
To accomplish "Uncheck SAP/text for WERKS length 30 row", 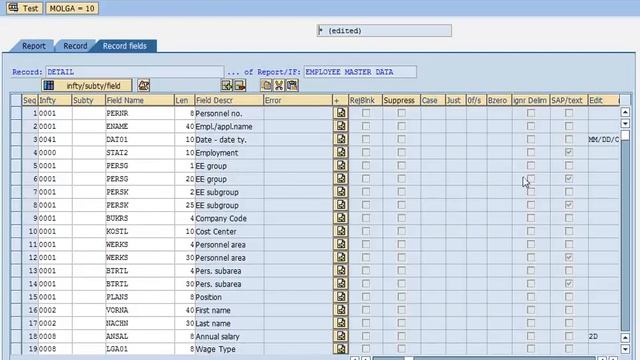I will coord(569,257).
